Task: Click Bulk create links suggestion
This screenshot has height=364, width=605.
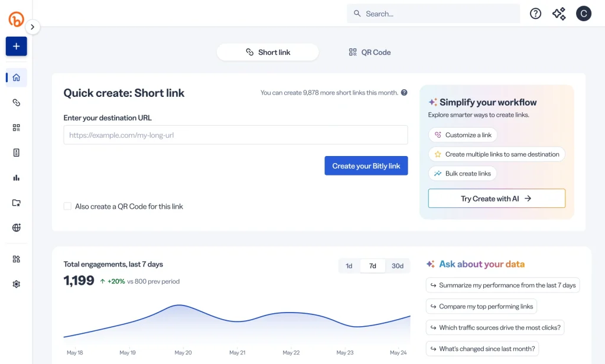Action: (x=462, y=173)
